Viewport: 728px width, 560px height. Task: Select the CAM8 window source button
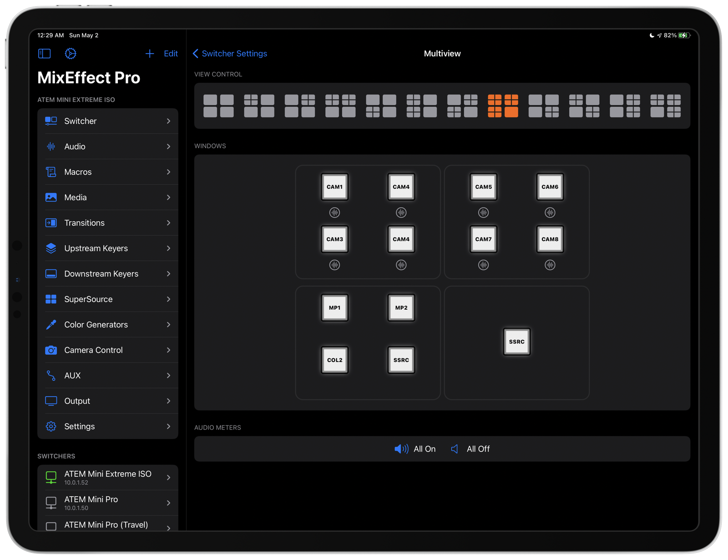(550, 239)
